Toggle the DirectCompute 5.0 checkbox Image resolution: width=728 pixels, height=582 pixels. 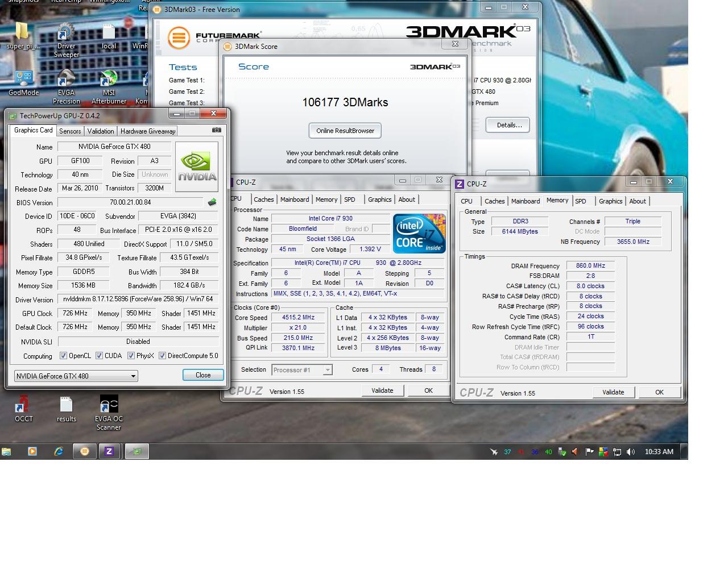pos(162,356)
